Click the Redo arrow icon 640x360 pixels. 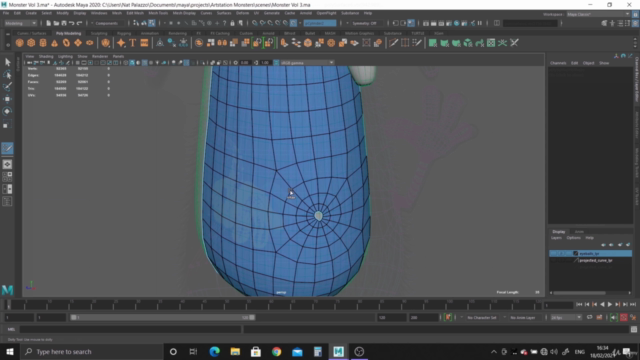[x=79, y=23]
